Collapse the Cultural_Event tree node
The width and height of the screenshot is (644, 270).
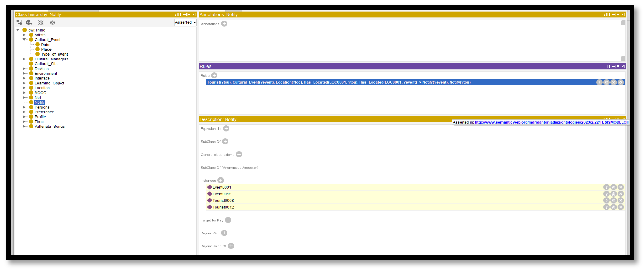(x=24, y=40)
